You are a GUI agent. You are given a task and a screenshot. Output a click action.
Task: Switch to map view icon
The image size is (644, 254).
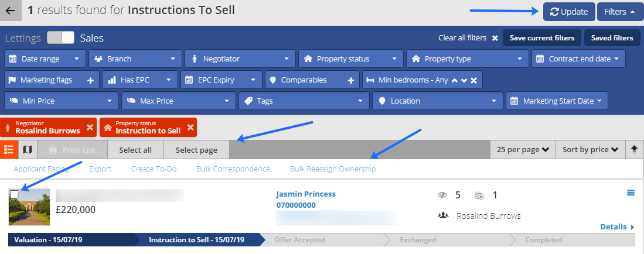point(28,150)
